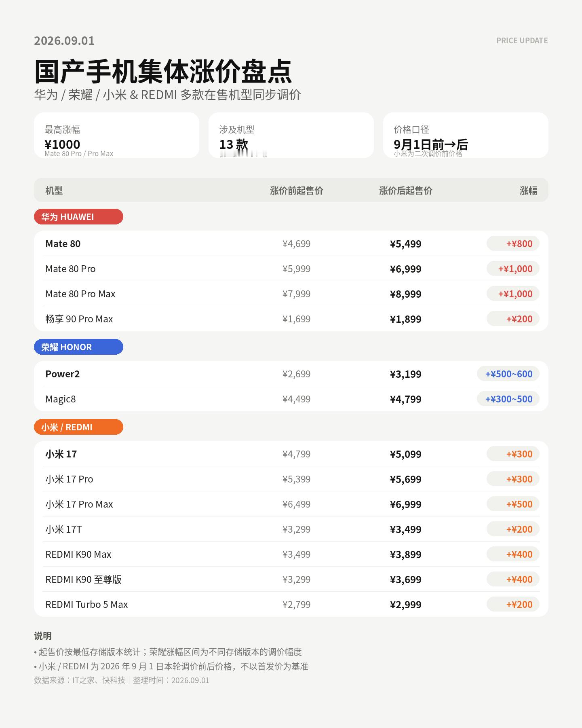The image size is (582, 728).
Task: Click the Mate 80 model name
Action: click(63, 244)
